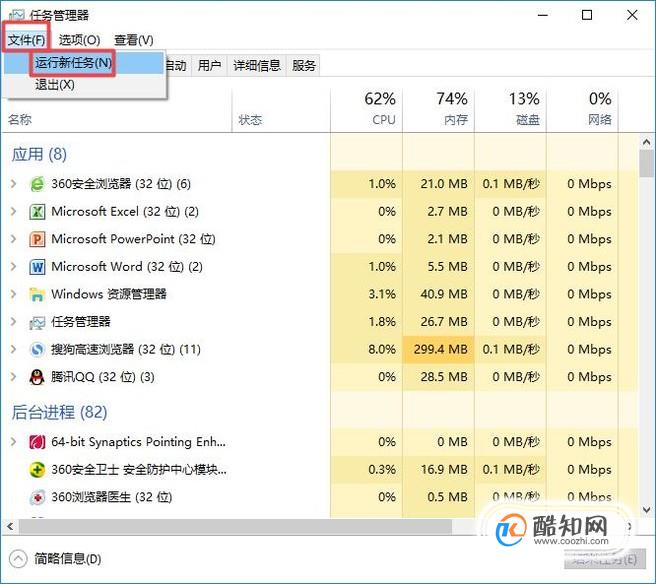Choose 运行新任务(N) from the menu
The image size is (656, 584).
(x=84, y=63)
